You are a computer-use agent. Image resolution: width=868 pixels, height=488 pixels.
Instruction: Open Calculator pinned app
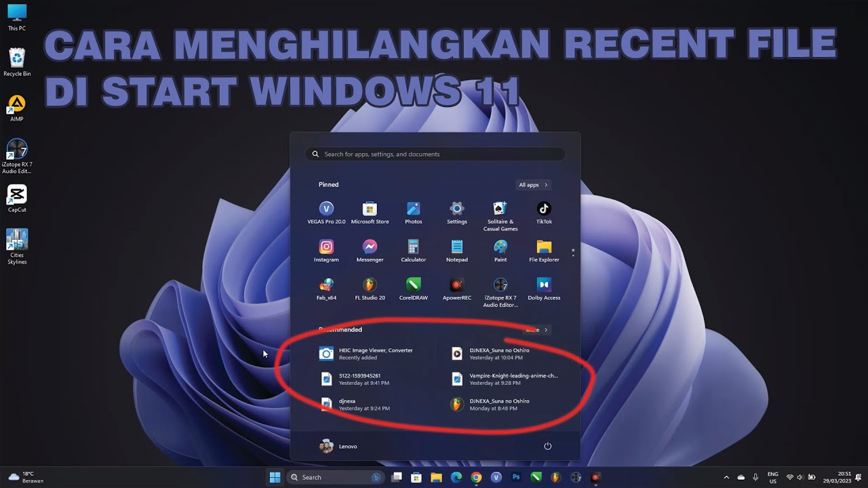[x=414, y=251]
